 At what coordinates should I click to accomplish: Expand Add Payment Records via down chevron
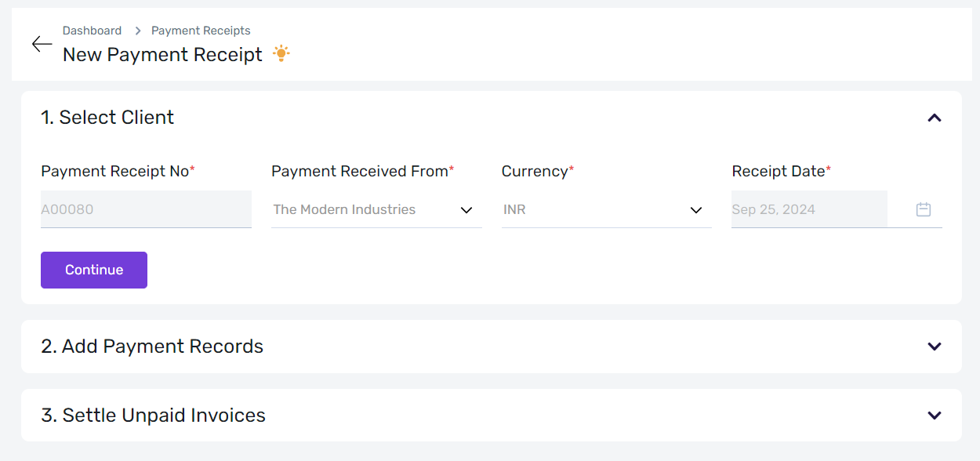click(934, 347)
